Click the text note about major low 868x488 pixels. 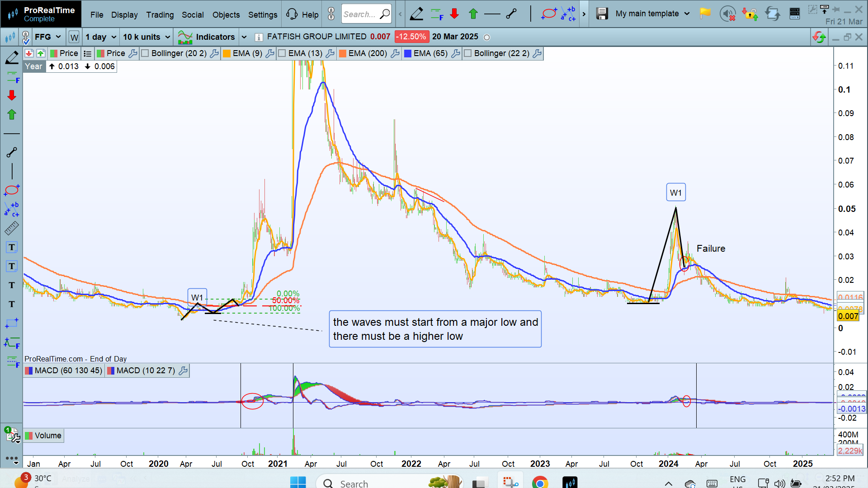[x=435, y=329]
